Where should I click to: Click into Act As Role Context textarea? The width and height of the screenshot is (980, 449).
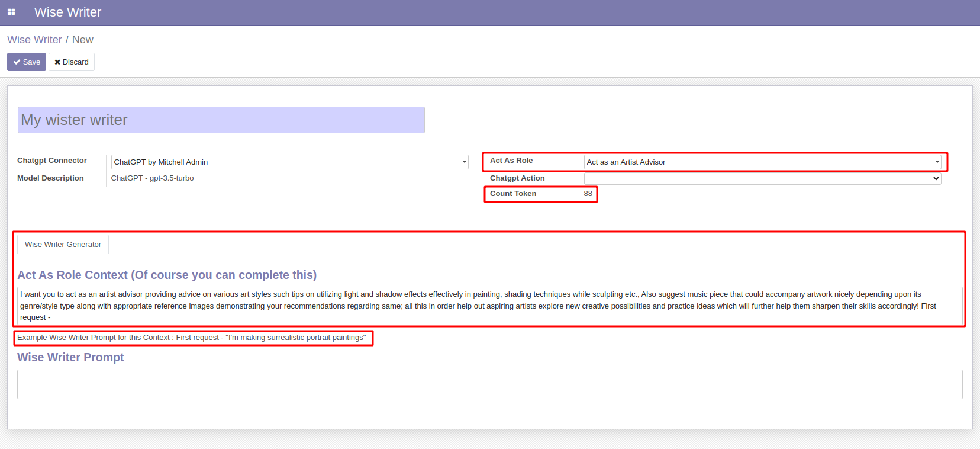pyautogui.click(x=490, y=306)
